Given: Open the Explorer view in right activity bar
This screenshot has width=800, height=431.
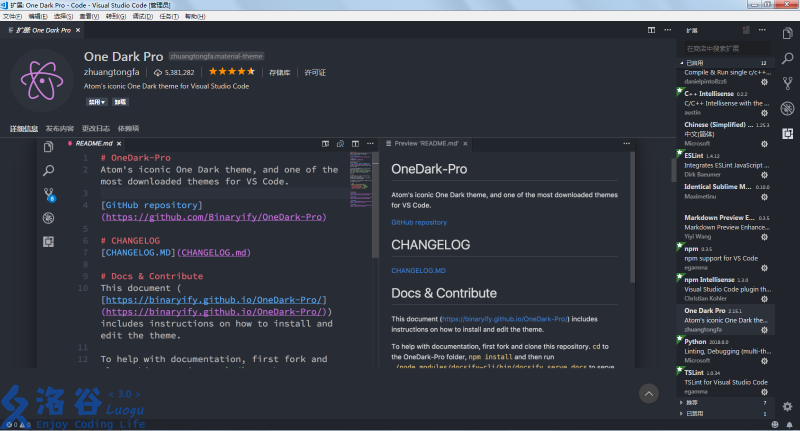Looking at the screenshot, I should [787, 34].
